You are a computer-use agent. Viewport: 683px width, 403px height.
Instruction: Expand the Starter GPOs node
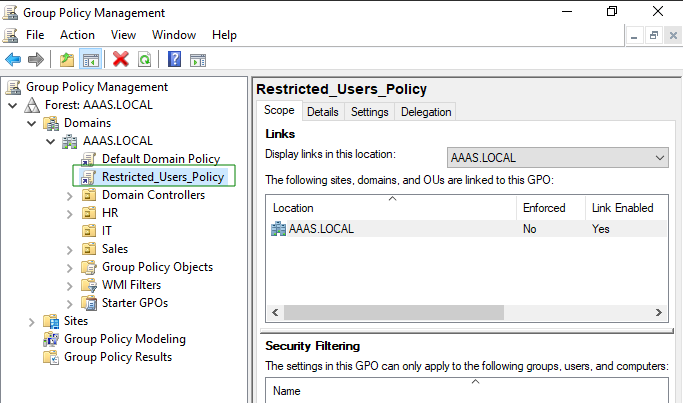[70, 304]
